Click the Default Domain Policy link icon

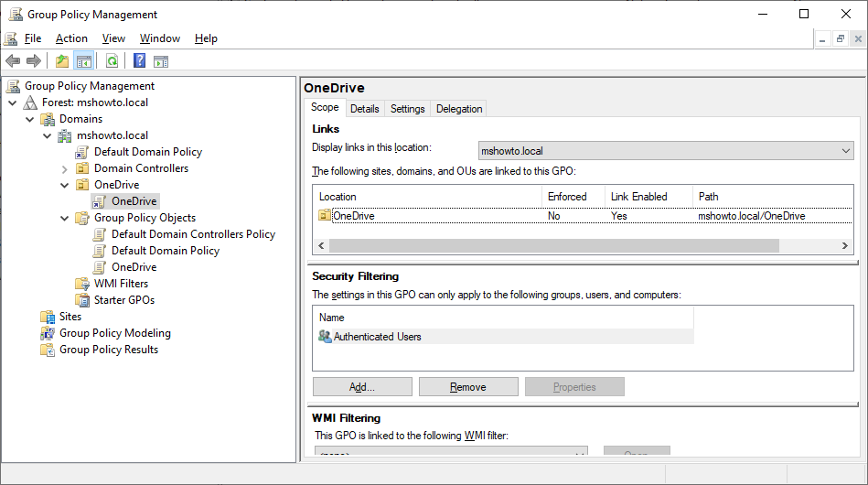coord(82,152)
